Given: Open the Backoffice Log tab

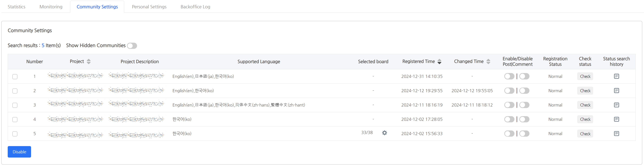Looking at the screenshot, I should pos(195,7).
